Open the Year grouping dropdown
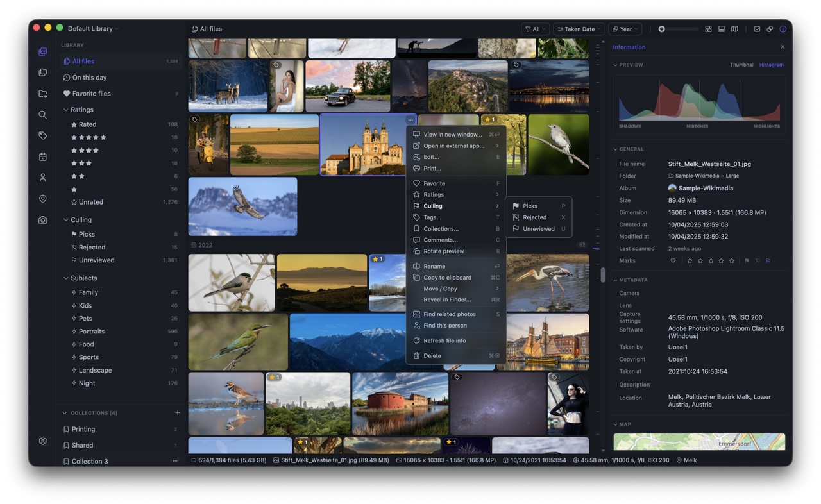Screen dimensions: 821x504 (x=625, y=29)
